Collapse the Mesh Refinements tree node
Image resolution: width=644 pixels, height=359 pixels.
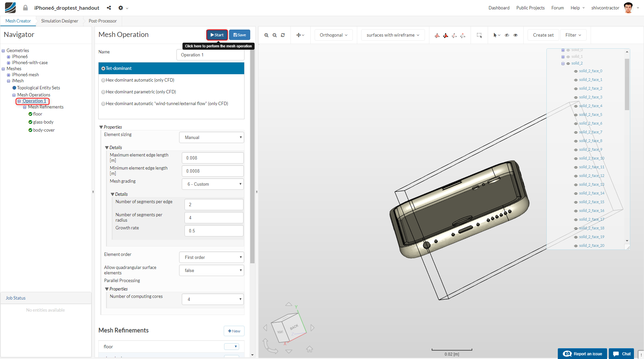[x=24, y=107]
